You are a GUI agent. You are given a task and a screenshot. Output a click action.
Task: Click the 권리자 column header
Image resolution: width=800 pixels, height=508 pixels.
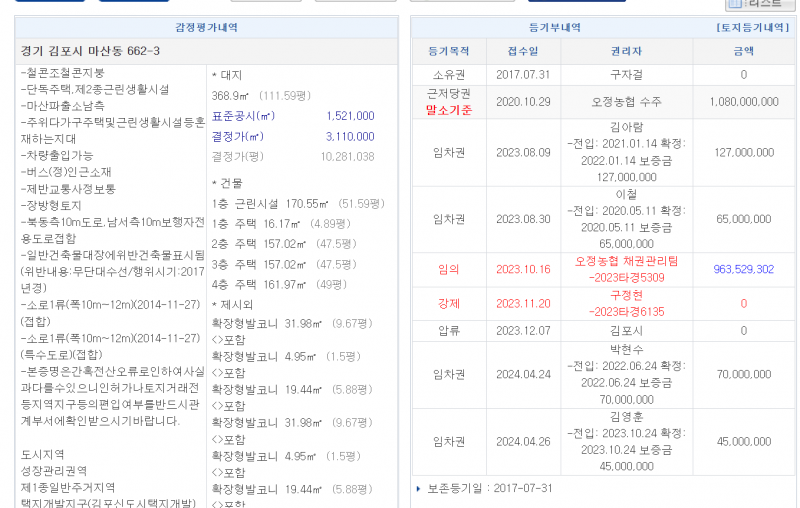620,50
